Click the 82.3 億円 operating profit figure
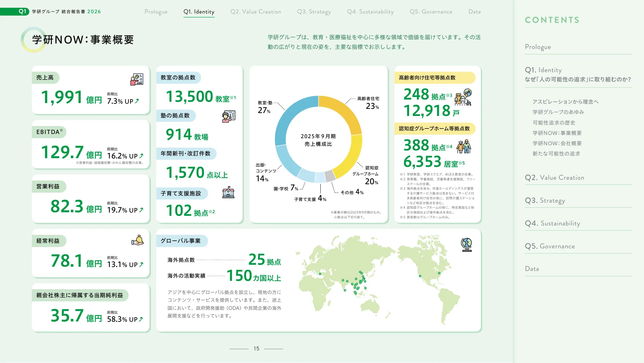 (x=76, y=206)
